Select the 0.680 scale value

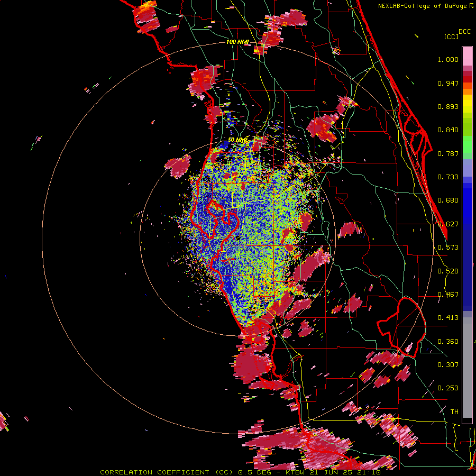pyautogui.click(x=448, y=200)
